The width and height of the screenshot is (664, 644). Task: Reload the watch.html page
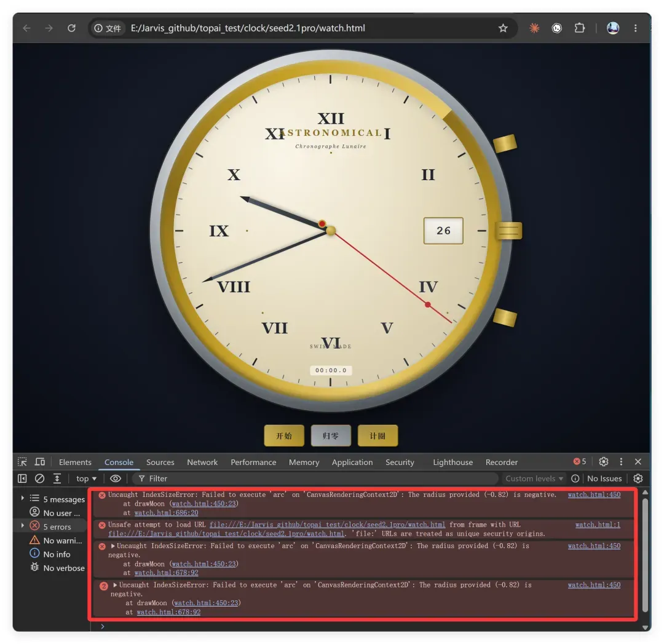coord(71,28)
